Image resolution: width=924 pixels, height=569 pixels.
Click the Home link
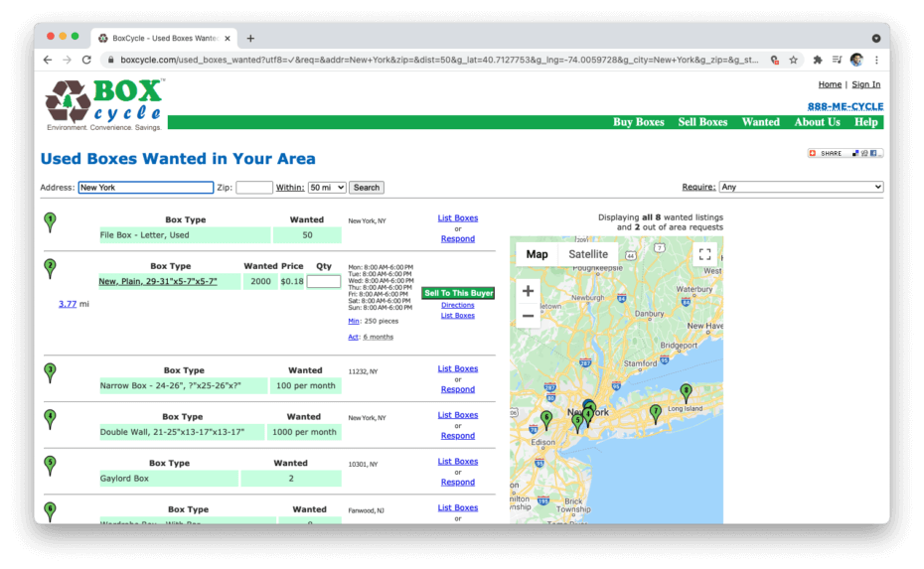[830, 84]
